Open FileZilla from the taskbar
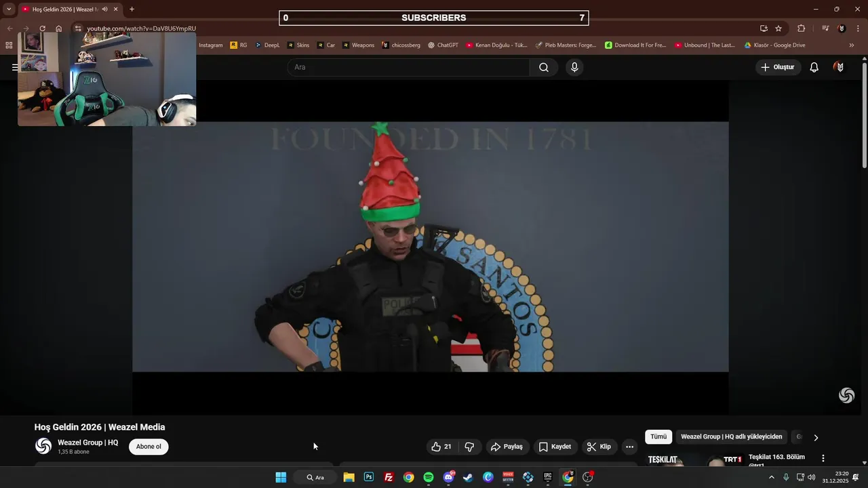 389,477
